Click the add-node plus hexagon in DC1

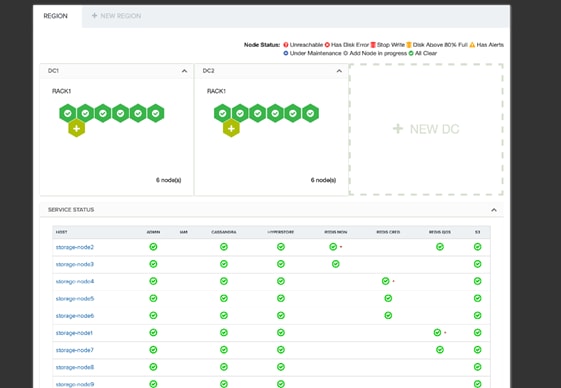77,128
